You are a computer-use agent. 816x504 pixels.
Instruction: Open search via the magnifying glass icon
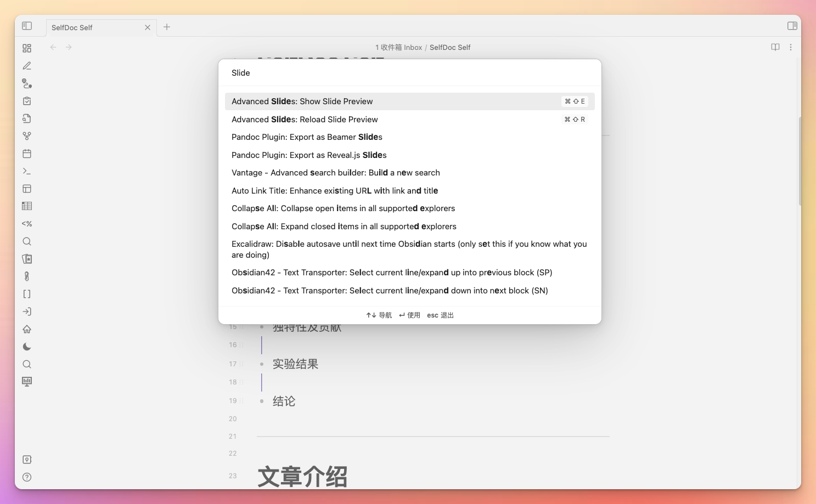26,241
